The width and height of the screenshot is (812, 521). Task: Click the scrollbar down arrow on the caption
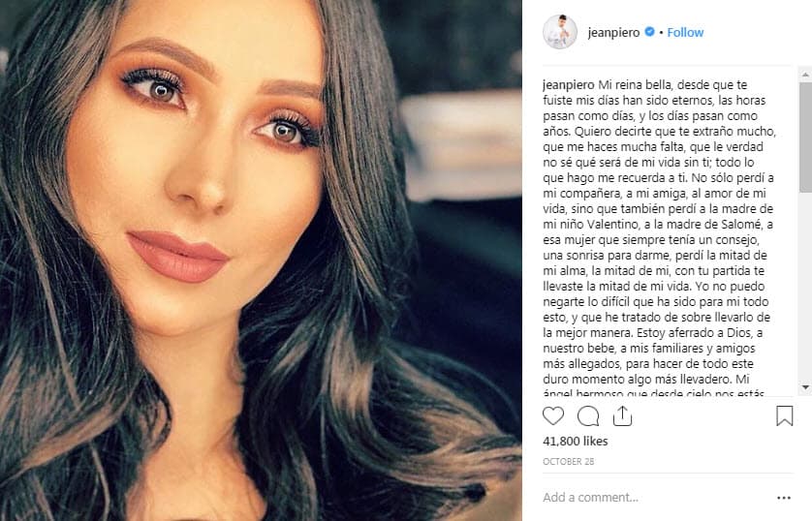[x=805, y=387]
